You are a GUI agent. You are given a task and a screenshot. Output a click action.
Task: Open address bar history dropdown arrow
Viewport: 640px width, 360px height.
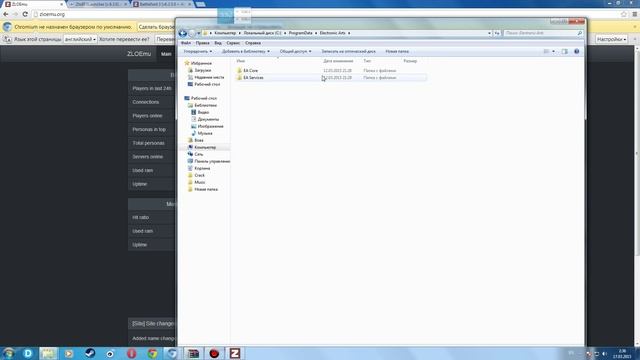tap(489, 33)
